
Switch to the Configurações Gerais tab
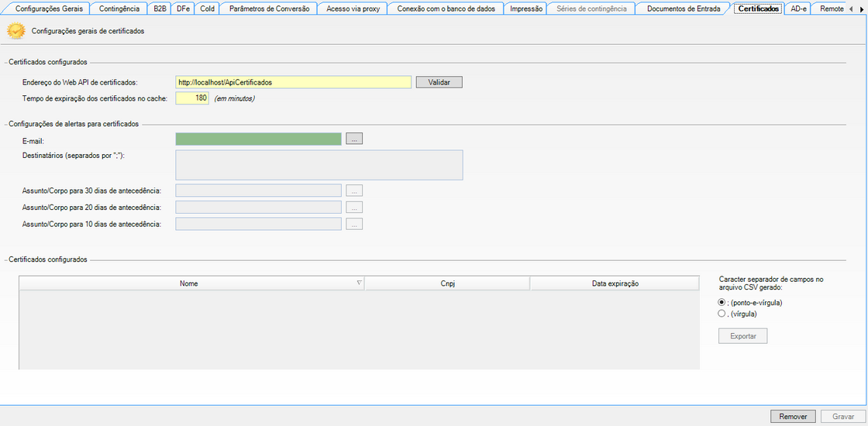(50, 9)
